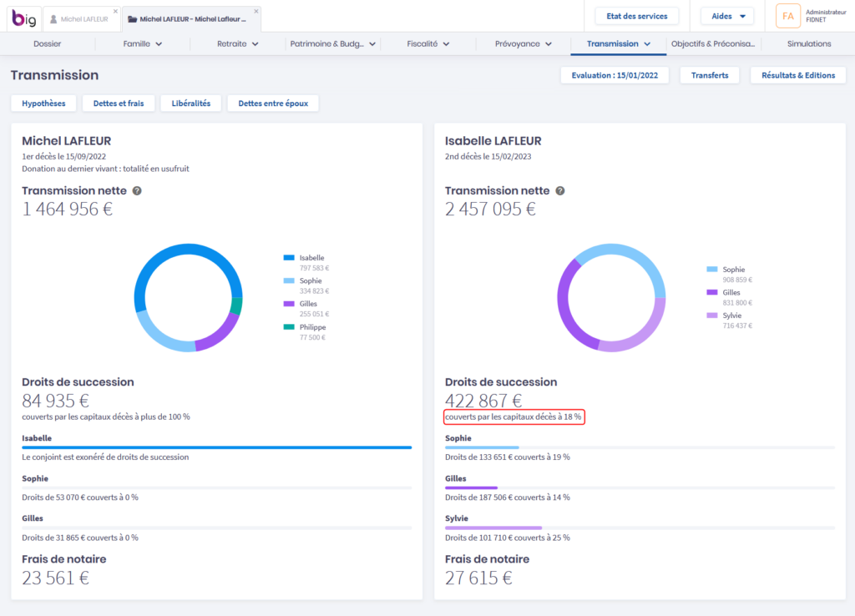Click the folder icon in active tab
The height and width of the screenshot is (616, 855).
pos(132,18)
